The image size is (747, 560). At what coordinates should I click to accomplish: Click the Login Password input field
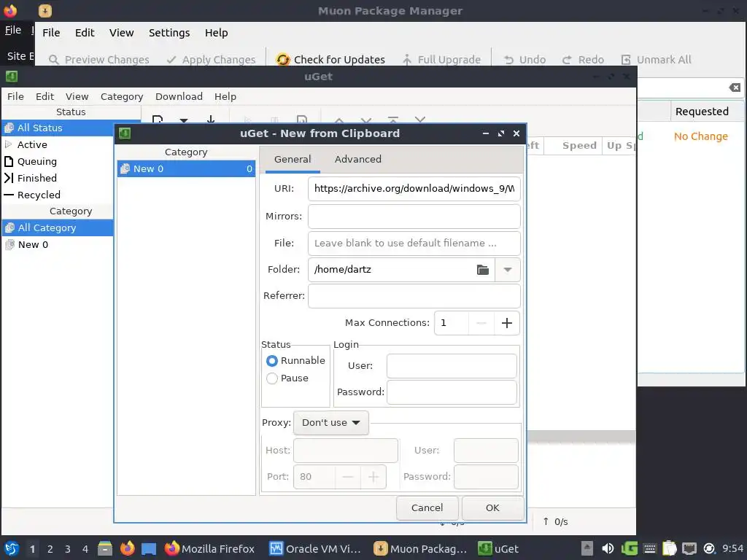click(x=452, y=392)
